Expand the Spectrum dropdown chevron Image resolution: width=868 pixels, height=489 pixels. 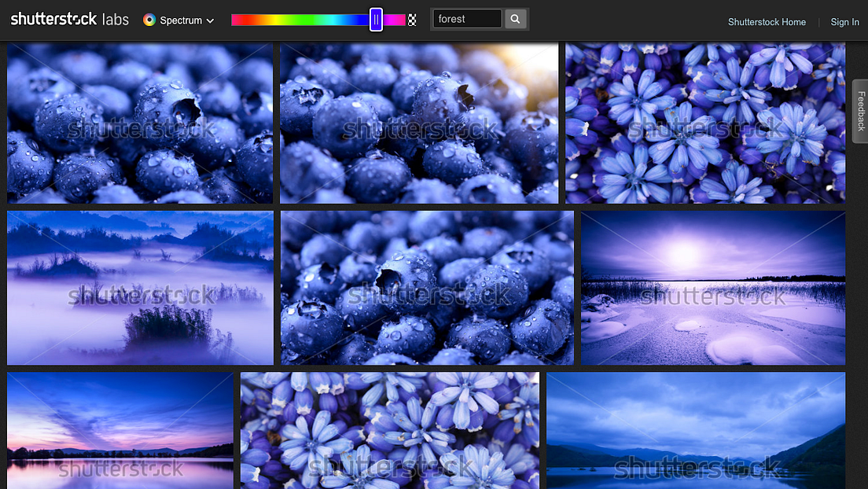(x=210, y=20)
